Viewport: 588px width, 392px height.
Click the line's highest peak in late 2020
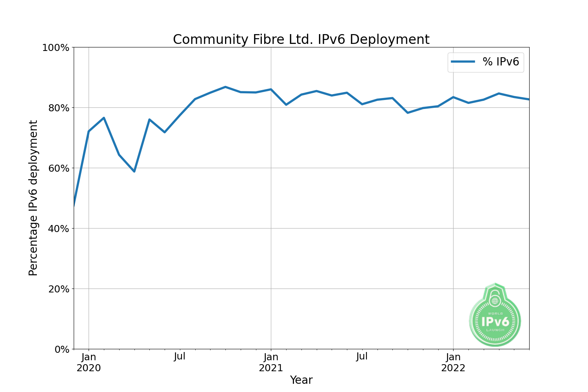(225, 87)
